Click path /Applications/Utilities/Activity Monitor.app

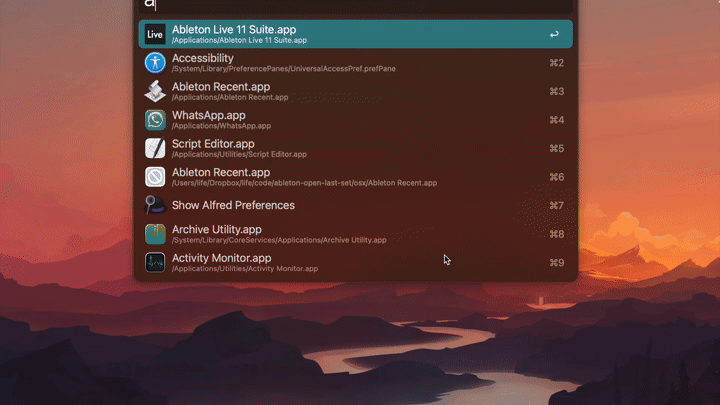[x=245, y=269]
